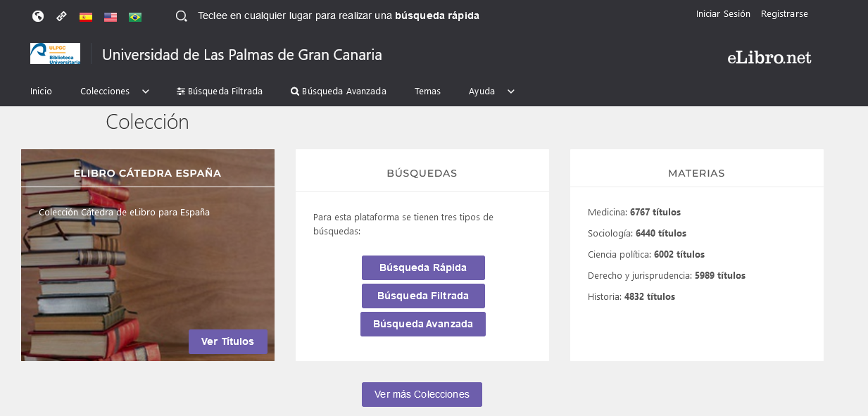The height and width of the screenshot is (416, 868).
Task: Click the Ver Títulos button
Action: [x=228, y=341]
